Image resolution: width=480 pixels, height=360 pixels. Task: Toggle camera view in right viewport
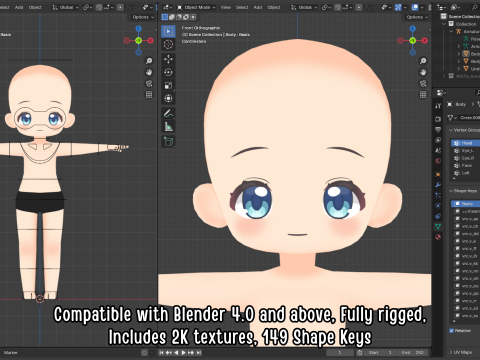423,83
